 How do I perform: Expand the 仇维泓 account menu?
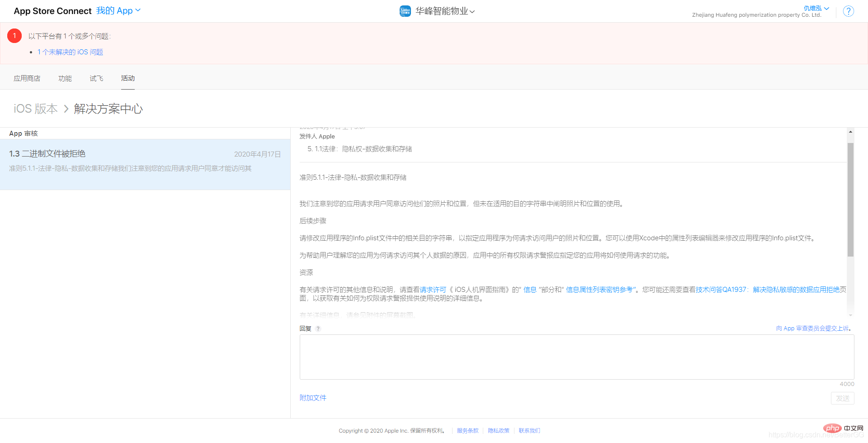(x=816, y=8)
